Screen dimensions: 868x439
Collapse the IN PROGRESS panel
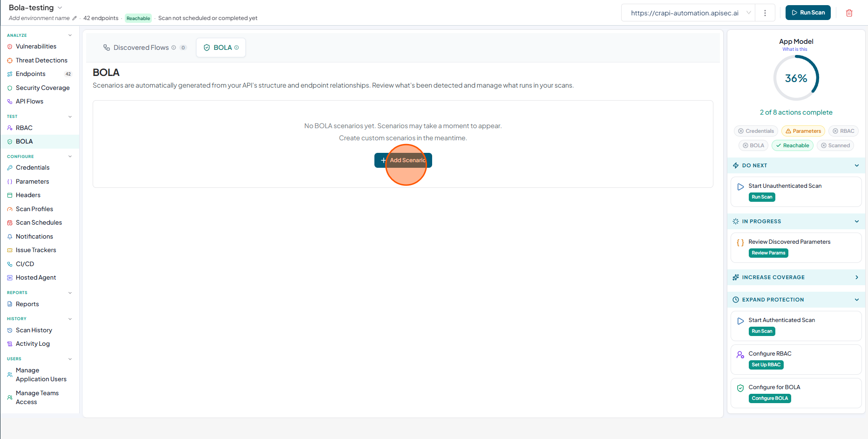857,221
